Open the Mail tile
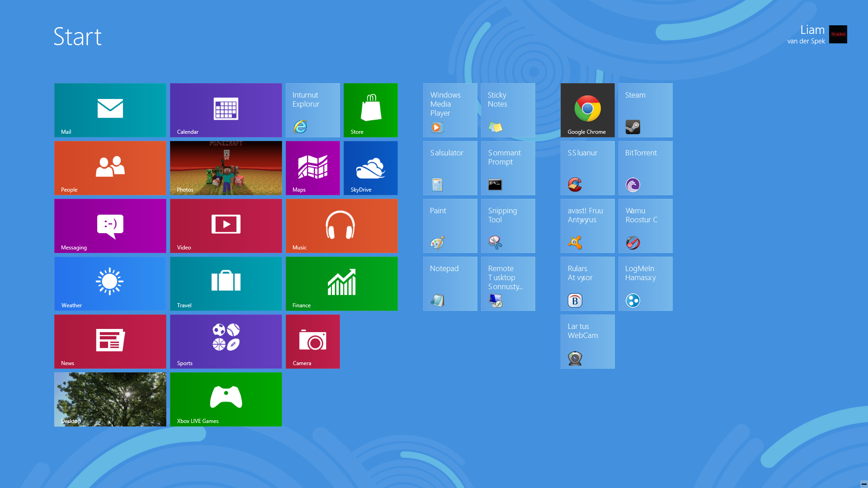This screenshot has height=488, width=868. [110, 110]
